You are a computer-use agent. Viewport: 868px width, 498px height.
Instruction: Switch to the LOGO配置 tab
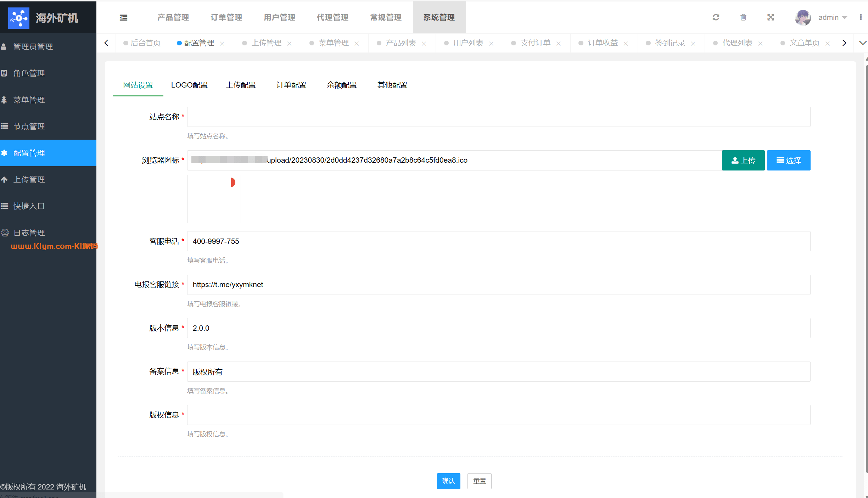[x=189, y=85]
